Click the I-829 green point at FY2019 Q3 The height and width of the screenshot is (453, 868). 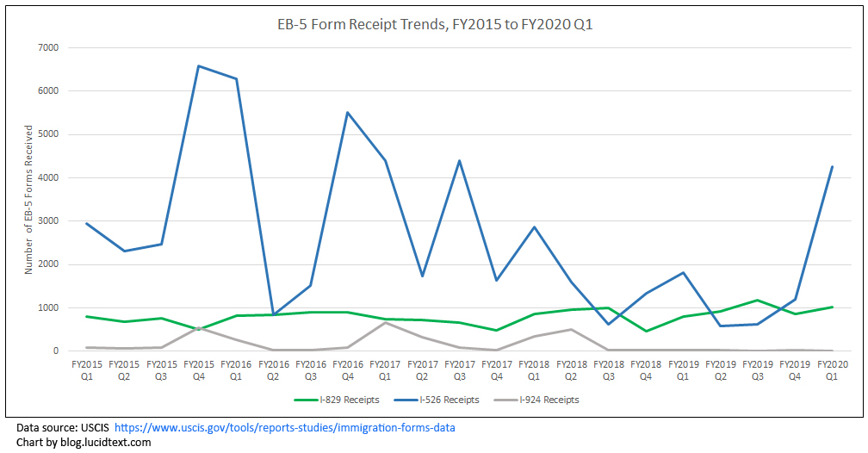click(x=757, y=301)
